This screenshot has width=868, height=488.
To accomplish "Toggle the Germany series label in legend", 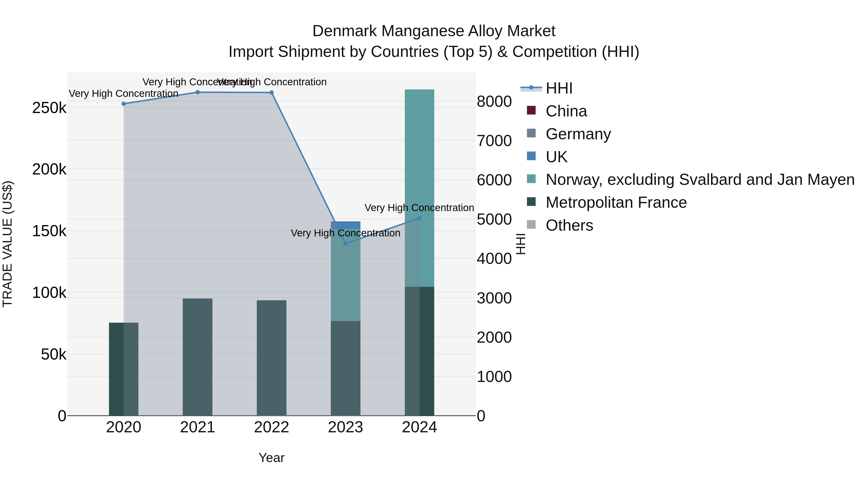I will (578, 134).
